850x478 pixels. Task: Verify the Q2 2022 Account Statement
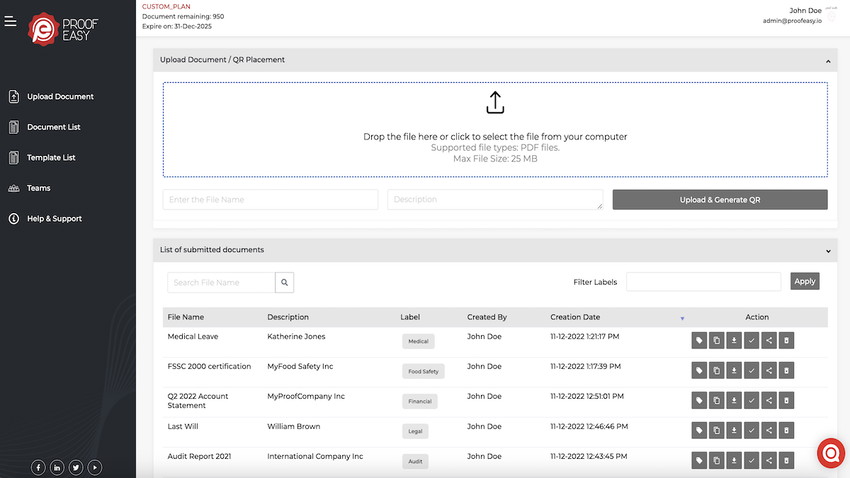pyautogui.click(x=751, y=401)
